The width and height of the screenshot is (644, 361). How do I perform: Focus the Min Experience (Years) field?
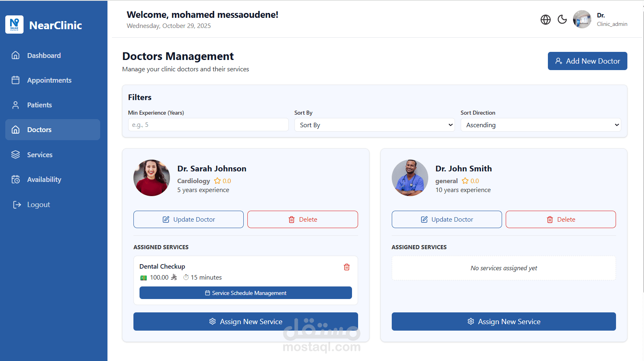click(208, 125)
